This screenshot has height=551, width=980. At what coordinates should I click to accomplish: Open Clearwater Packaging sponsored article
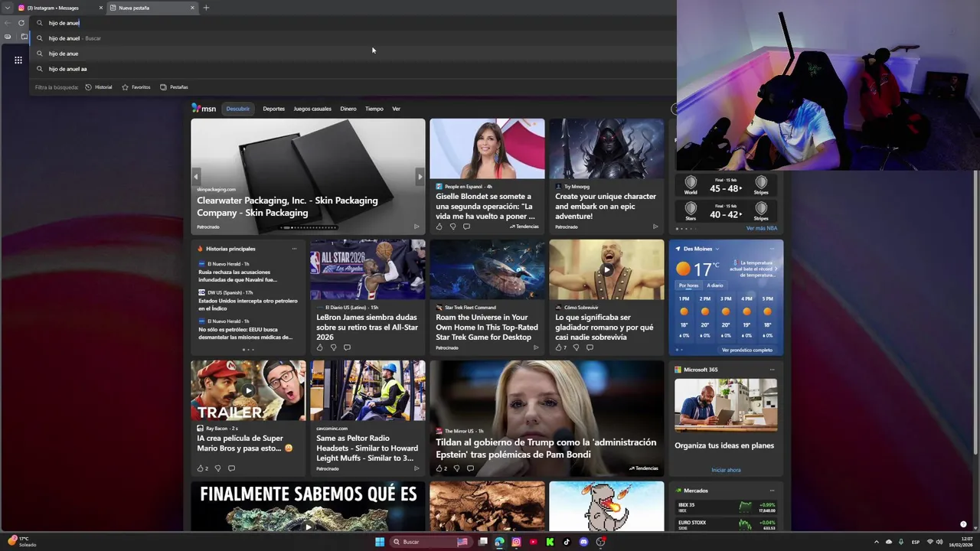[x=287, y=207]
